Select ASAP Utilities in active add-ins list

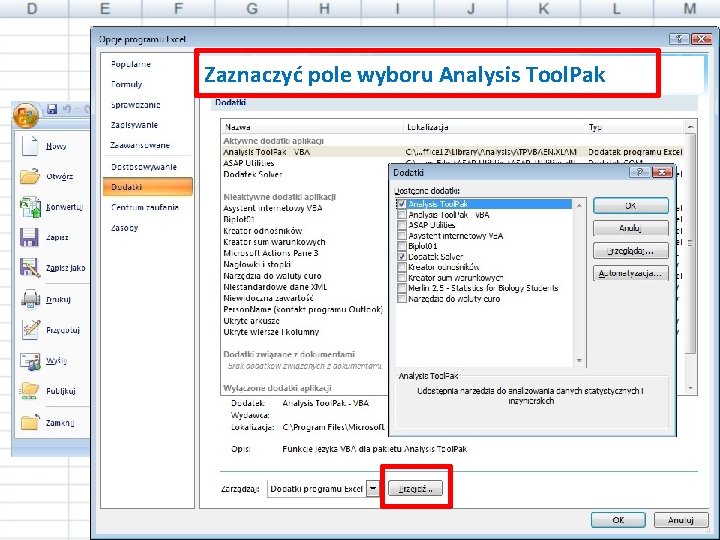click(249, 163)
